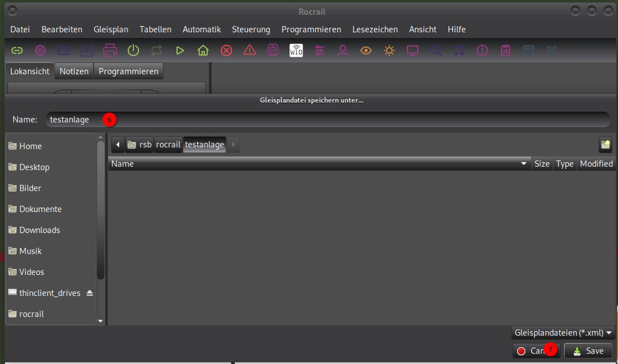Click the sidebar vertical scrollbar
This screenshot has width=618, height=364.
pos(100,210)
